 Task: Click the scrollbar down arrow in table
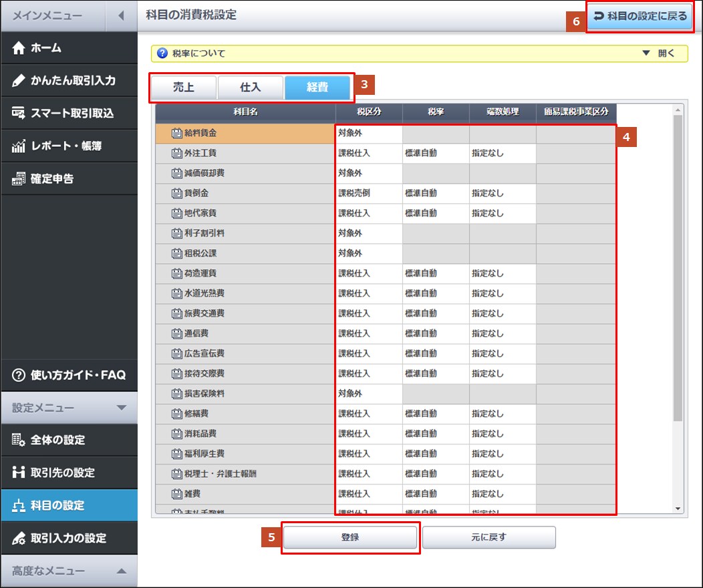(x=678, y=508)
